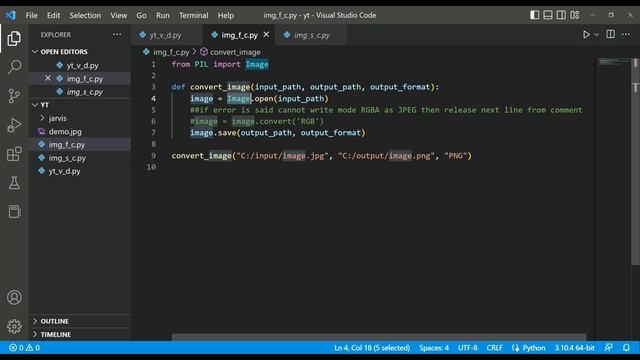640x360 pixels.
Task: Select yt_v_d.py in Open Editors list
Action: click(x=82, y=65)
